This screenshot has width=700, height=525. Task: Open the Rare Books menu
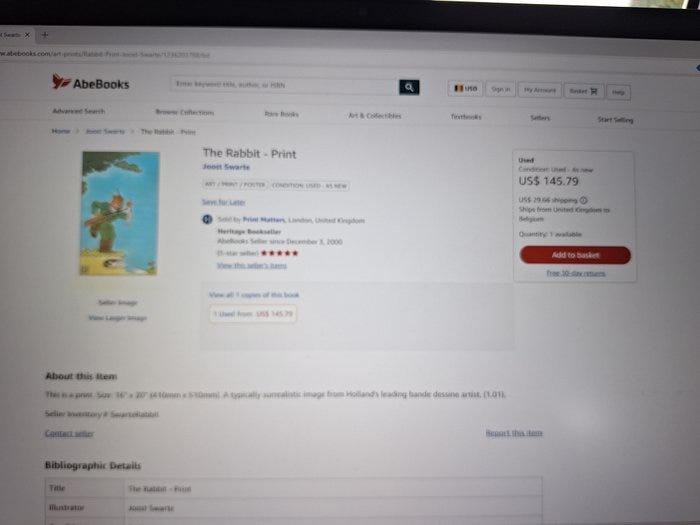(x=281, y=114)
